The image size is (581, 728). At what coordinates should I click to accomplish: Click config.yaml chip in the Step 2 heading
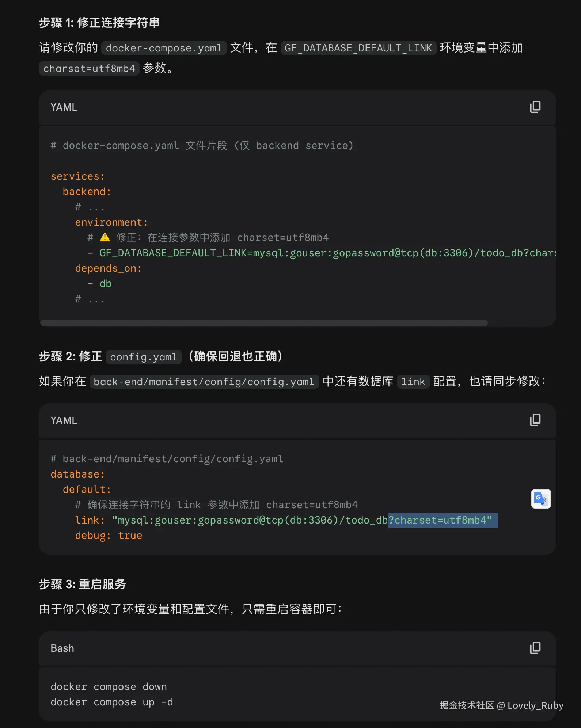click(144, 357)
